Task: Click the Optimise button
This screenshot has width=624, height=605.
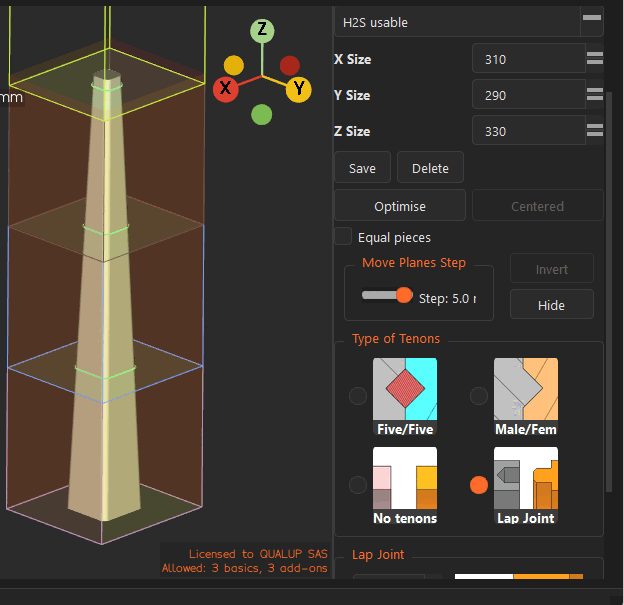Action: tap(400, 206)
